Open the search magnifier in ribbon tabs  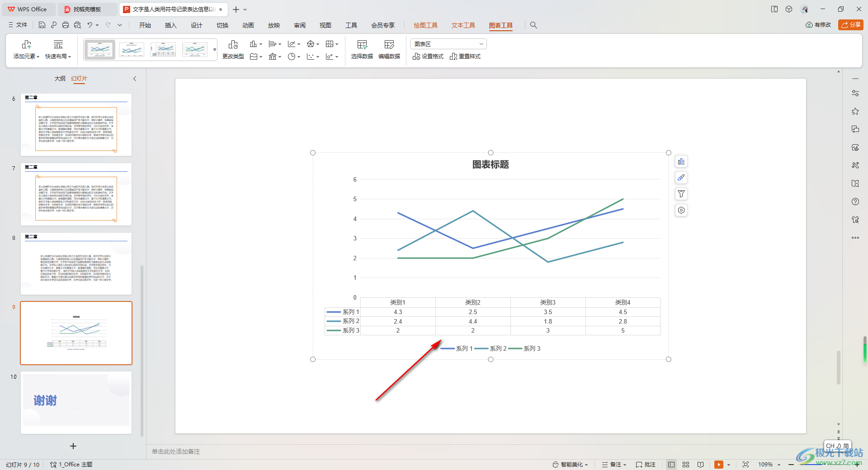click(x=533, y=25)
